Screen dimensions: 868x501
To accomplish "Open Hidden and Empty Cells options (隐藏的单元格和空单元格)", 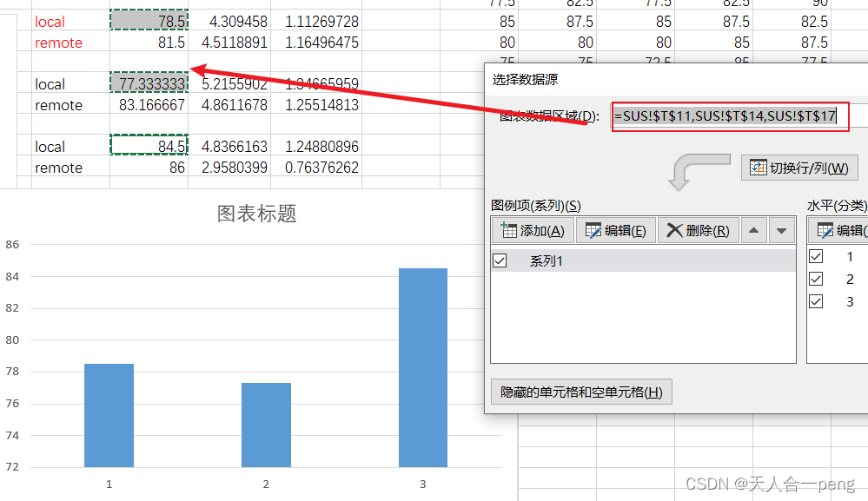I will click(581, 392).
